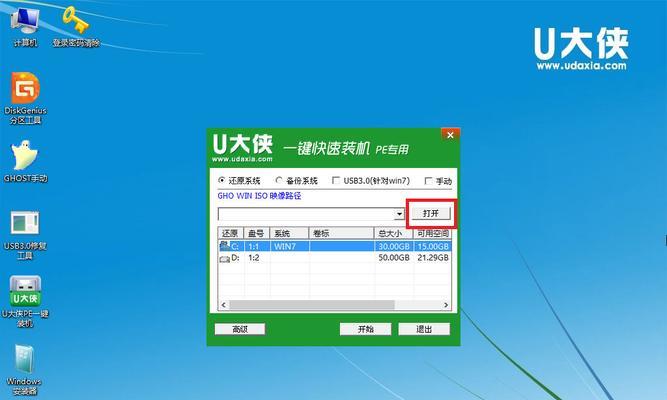
Task: Click the WIN7 system cell
Action: click(x=285, y=246)
